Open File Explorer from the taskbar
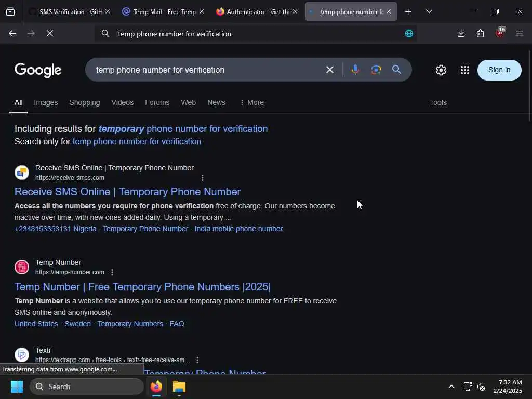Image resolution: width=532 pixels, height=399 pixels. click(x=179, y=387)
